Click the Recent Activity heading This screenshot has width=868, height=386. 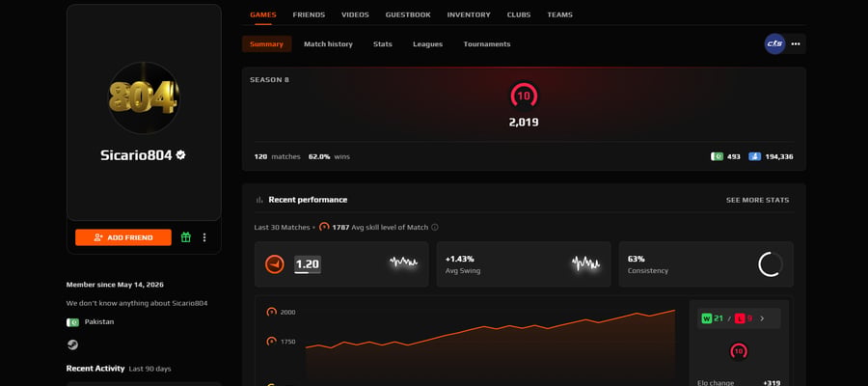(x=95, y=369)
